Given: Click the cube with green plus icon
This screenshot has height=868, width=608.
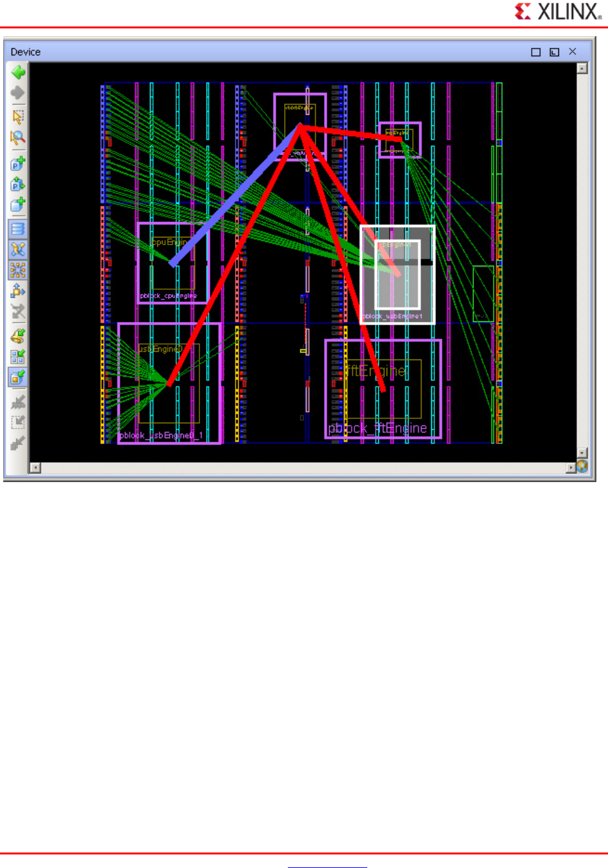Looking at the screenshot, I should (x=18, y=205).
